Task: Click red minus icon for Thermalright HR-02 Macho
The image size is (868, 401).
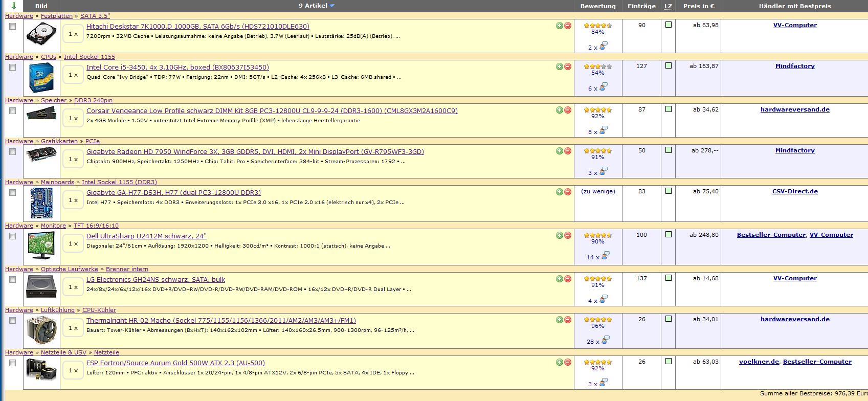Action: click(x=568, y=320)
